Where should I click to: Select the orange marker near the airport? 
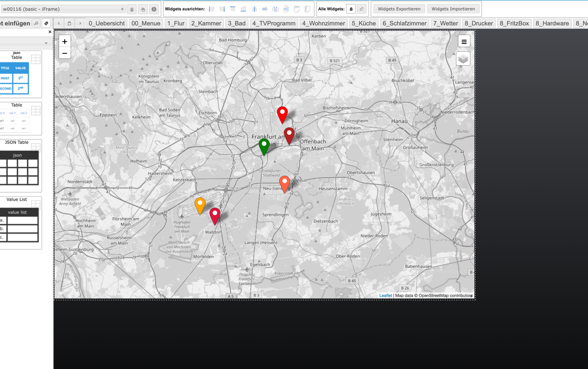(x=199, y=205)
